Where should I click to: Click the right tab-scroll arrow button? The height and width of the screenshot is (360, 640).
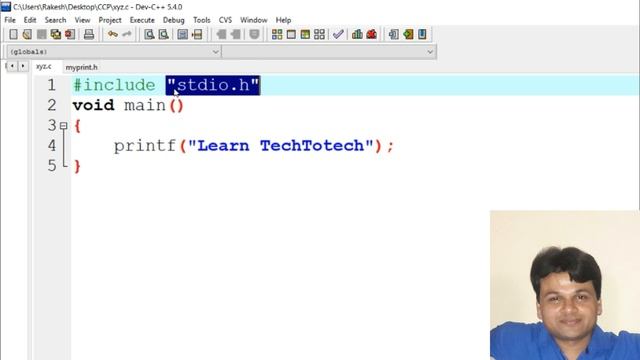(23, 66)
